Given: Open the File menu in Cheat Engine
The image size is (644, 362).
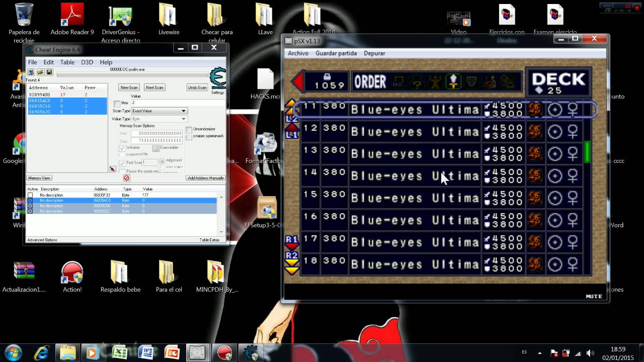Looking at the screenshot, I should click(33, 62).
